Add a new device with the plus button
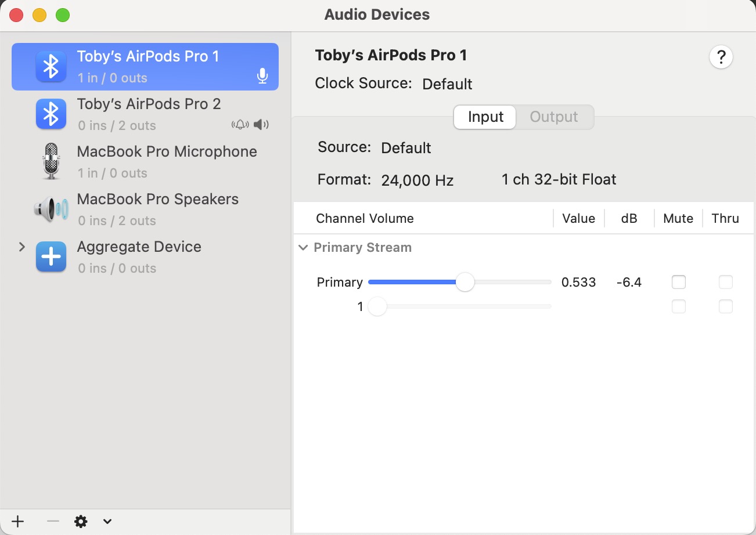This screenshot has width=756, height=535. pos(18,521)
